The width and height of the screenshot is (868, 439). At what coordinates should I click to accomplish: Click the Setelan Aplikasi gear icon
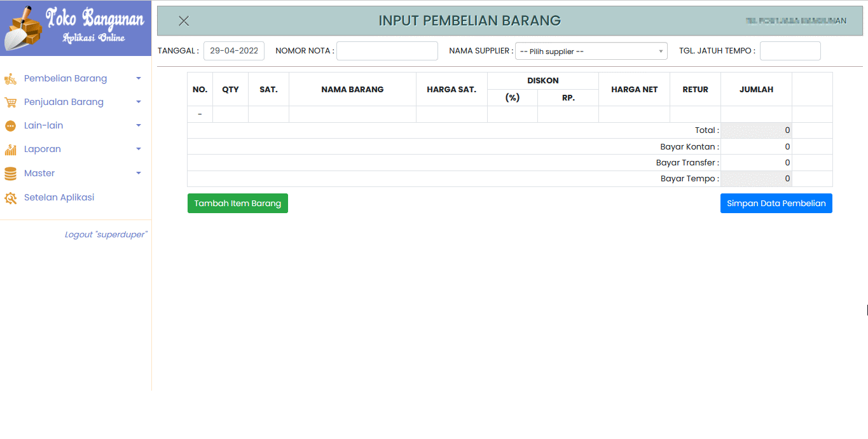point(10,198)
